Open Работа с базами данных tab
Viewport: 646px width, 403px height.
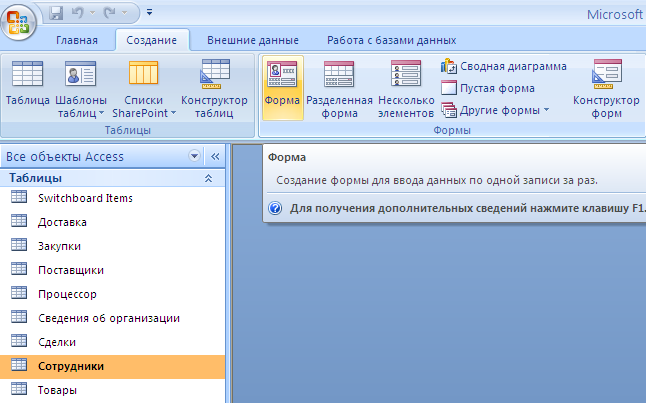coord(391,40)
